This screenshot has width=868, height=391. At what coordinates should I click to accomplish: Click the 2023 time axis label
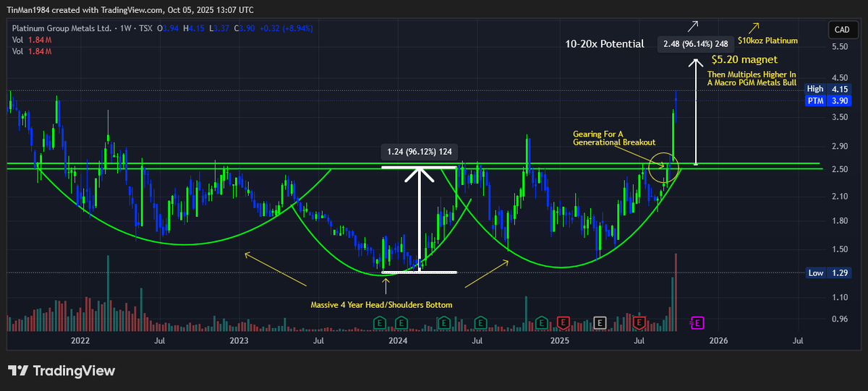[x=239, y=340]
